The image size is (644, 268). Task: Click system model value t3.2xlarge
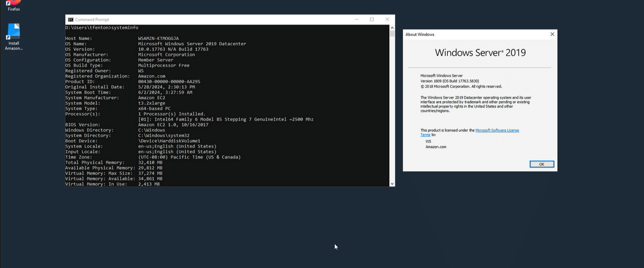[152, 103]
